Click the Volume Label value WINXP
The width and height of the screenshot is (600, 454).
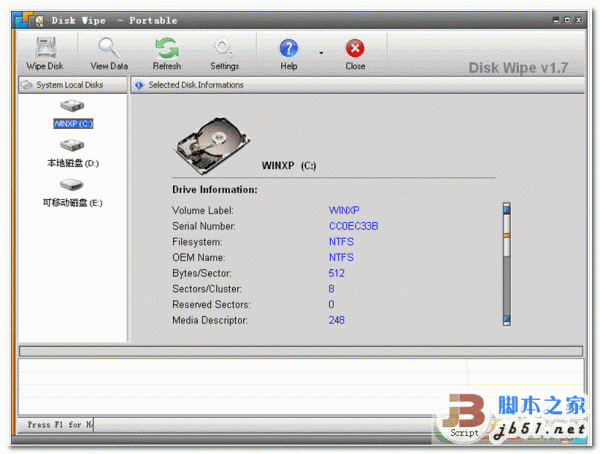[344, 210]
